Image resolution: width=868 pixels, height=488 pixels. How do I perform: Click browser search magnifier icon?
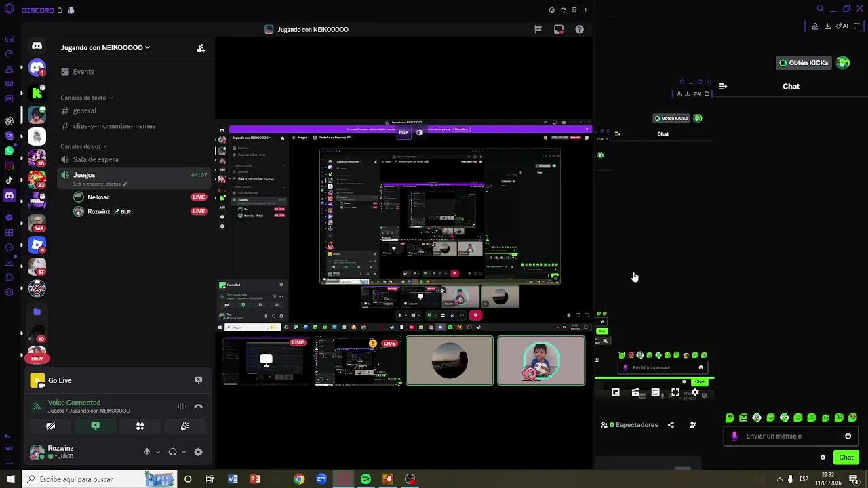pos(821,9)
